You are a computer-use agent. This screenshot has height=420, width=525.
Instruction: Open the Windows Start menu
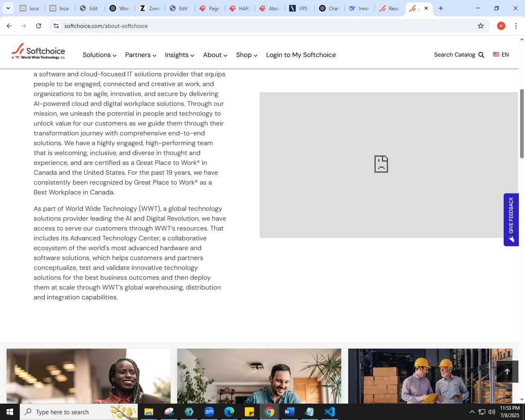point(10,412)
